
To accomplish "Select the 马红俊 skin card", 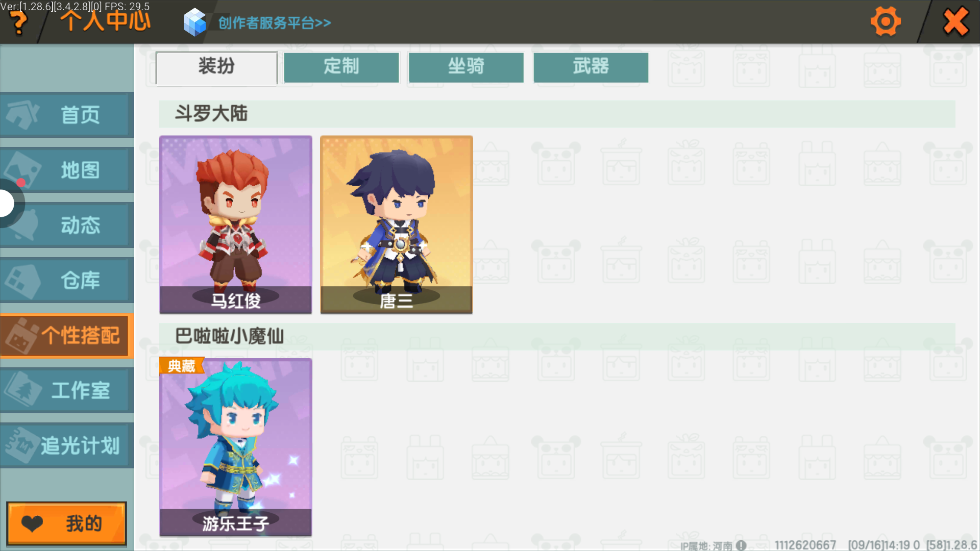I will point(235,224).
